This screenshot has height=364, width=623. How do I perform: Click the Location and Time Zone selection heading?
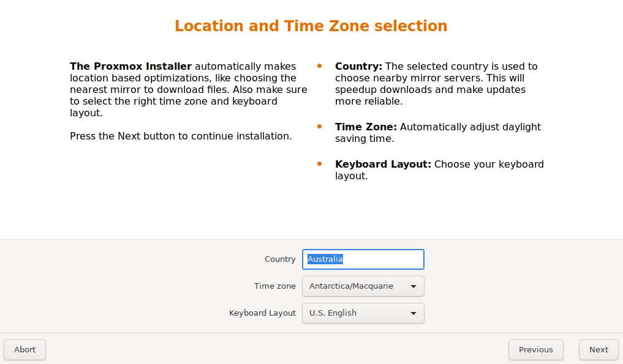pyautogui.click(x=311, y=26)
